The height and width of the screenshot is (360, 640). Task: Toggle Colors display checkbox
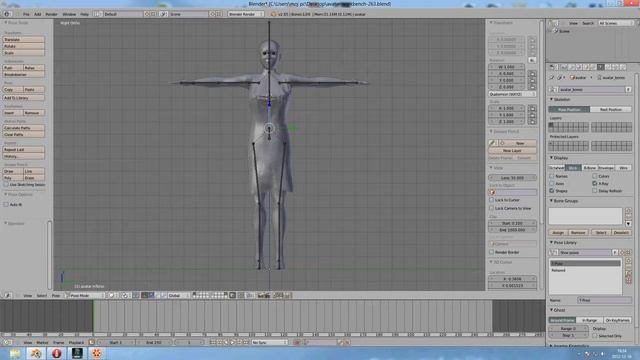coord(595,176)
